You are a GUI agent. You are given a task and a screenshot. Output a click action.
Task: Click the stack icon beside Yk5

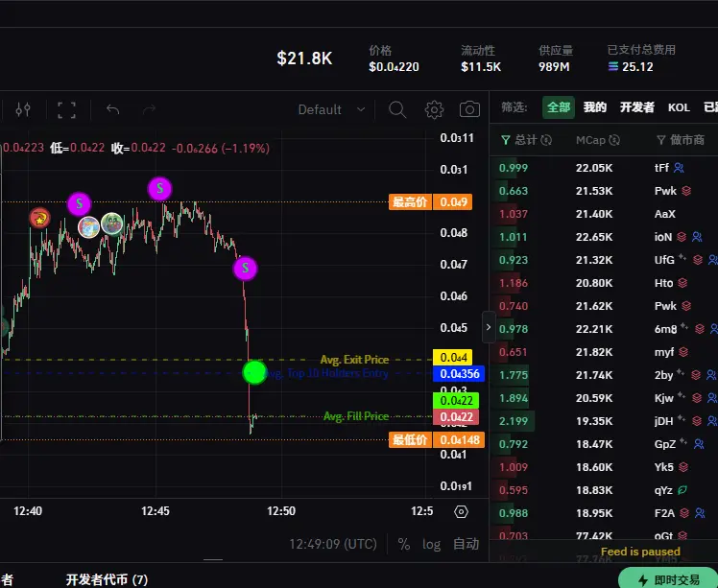683,467
